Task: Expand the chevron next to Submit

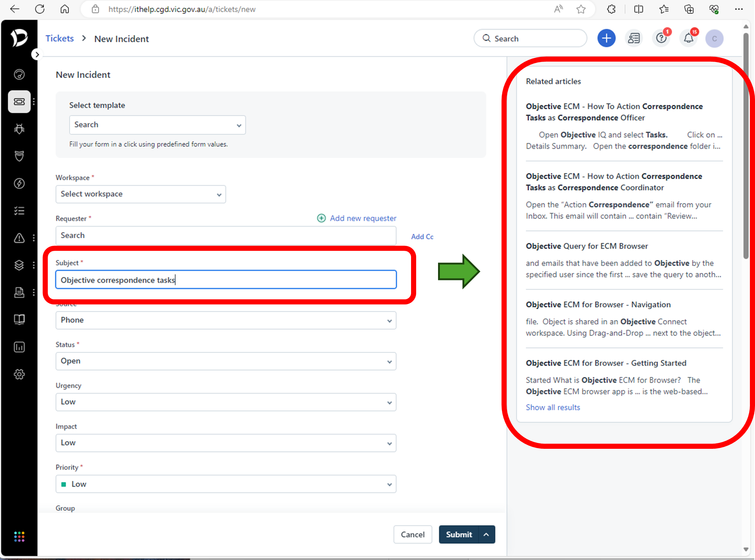Action: coord(487,534)
